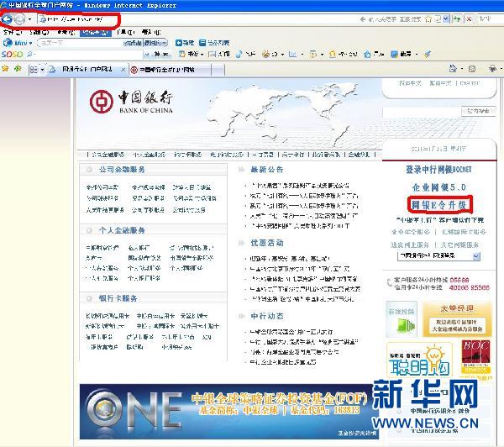Open the SOSO search box dropdown arrow
This screenshot has height=447, width=504.
pyautogui.click(x=147, y=55)
